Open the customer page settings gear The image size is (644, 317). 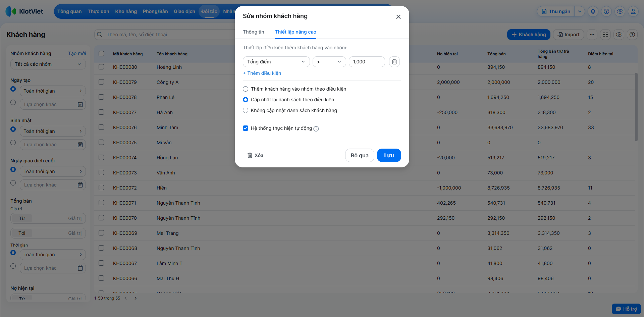(619, 35)
